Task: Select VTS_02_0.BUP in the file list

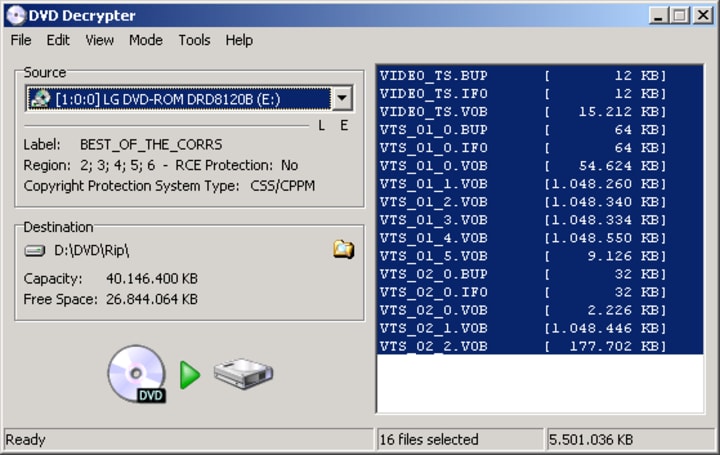Action: (540, 274)
